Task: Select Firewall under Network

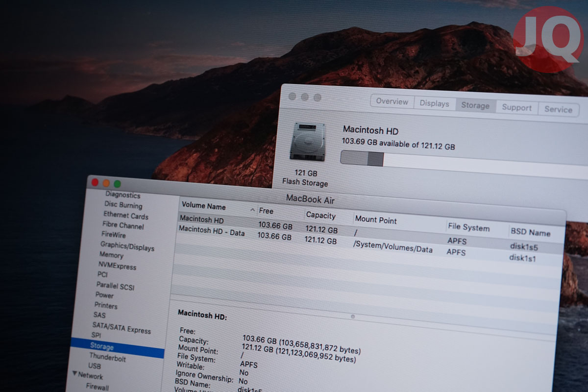Action: [98, 387]
